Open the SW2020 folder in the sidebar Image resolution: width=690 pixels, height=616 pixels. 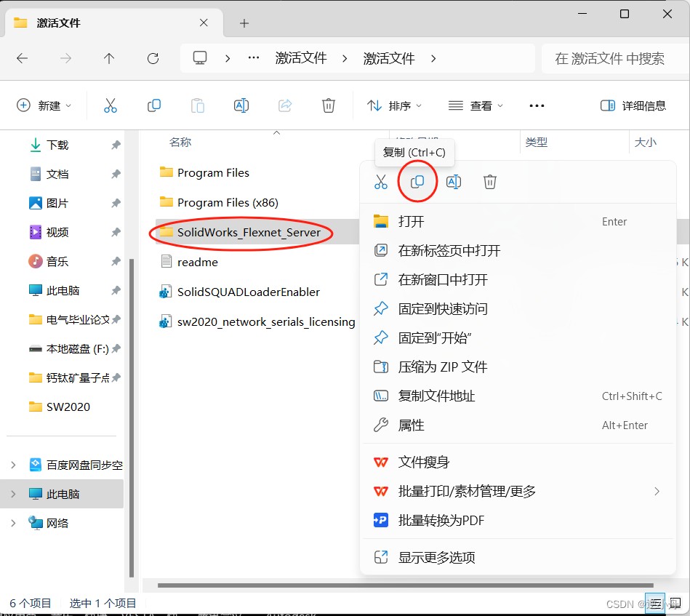[x=68, y=407]
